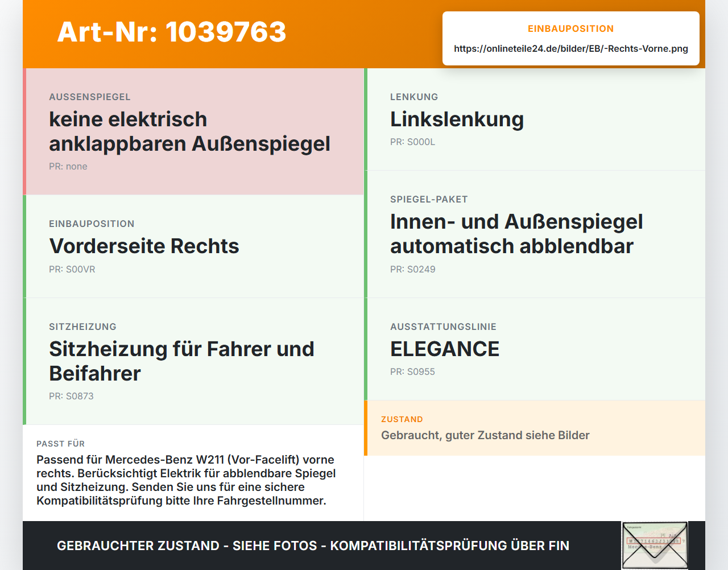Click the SITZHEIZUNG card label
Viewport: 728px width, 570px height.
point(82,327)
